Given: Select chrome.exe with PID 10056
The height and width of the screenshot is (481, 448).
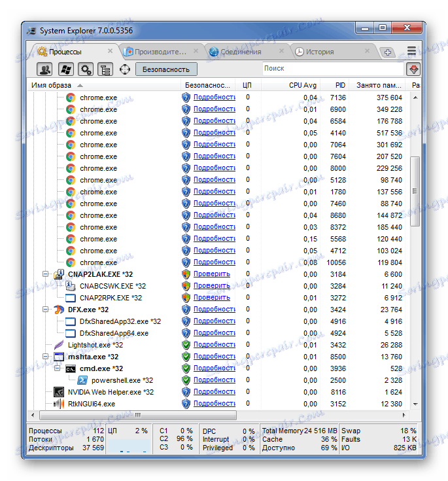Looking at the screenshot, I should (218, 262).
